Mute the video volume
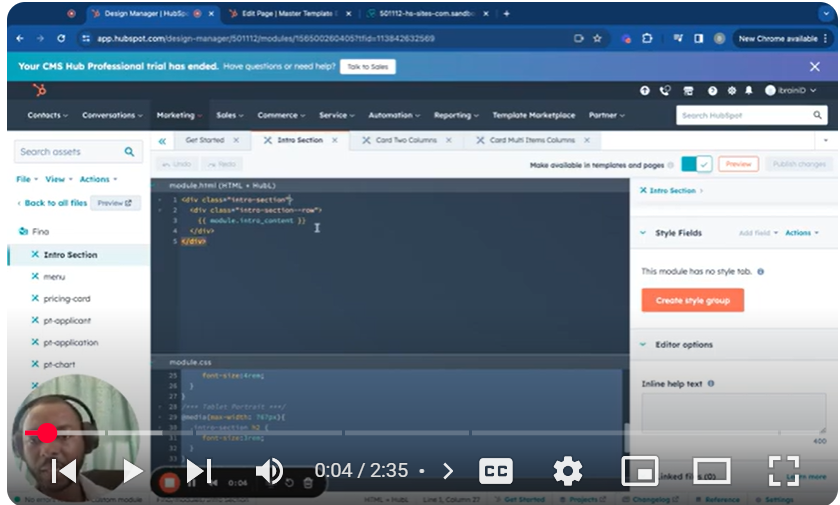Image resolution: width=840 pixels, height=505 pixels. coord(269,471)
